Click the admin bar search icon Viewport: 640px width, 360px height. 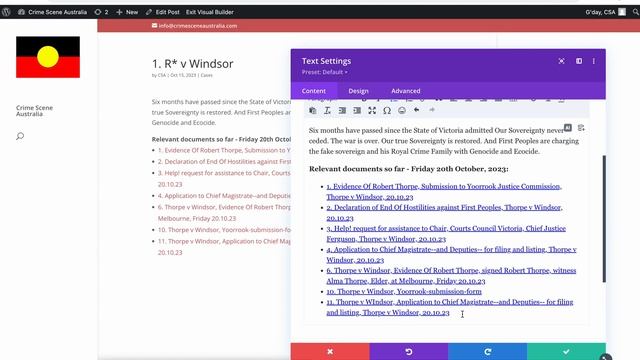(636, 12)
